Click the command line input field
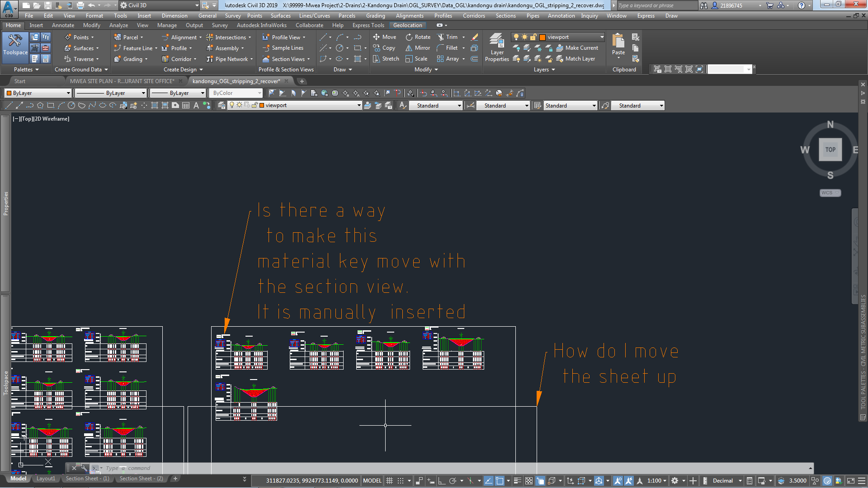868x488 pixels. pos(452,468)
